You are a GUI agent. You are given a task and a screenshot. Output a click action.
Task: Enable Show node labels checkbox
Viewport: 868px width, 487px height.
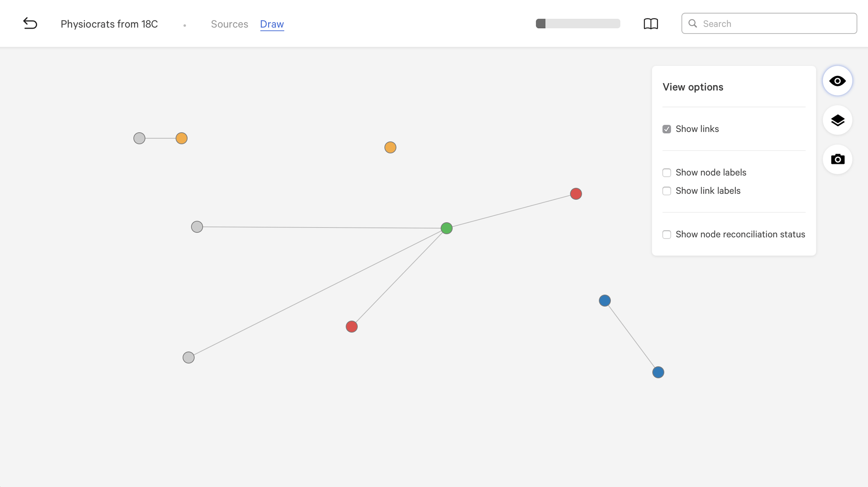[x=666, y=172]
